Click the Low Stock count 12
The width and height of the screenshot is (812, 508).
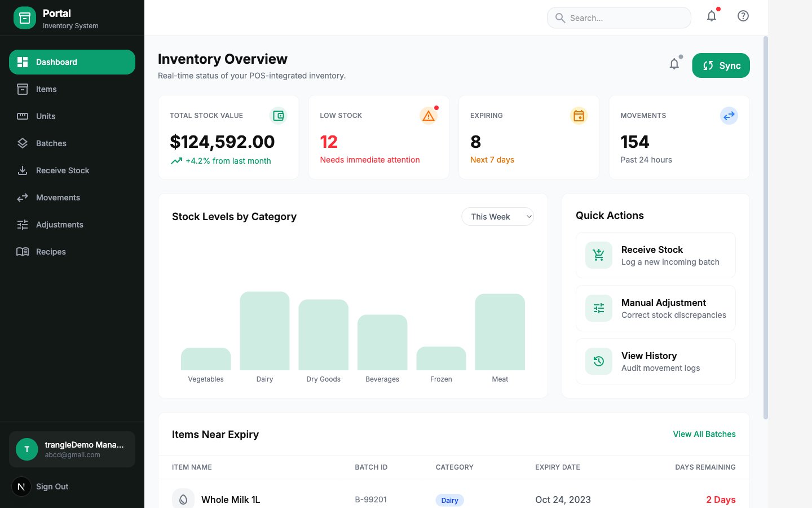(x=329, y=142)
